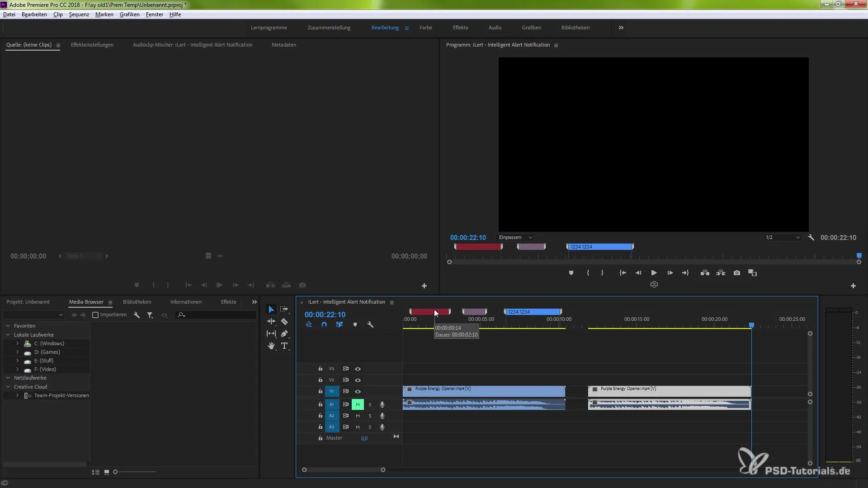Mute track A2
Image resolution: width=868 pixels, height=488 pixels.
tap(358, 416)
